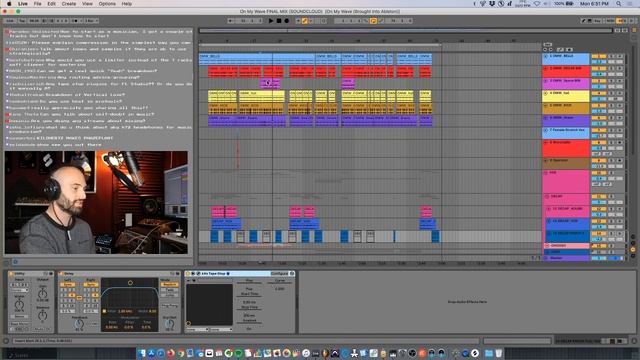The height and width of the screenshot is (360, 640).
Task: Click the Configure button on kHs Tape Stop
Action: pos(280,273)
